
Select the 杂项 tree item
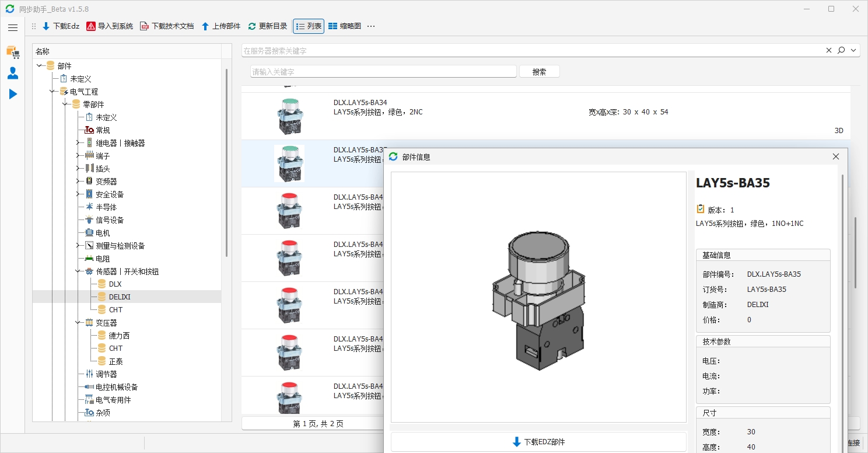coord(103,413)
